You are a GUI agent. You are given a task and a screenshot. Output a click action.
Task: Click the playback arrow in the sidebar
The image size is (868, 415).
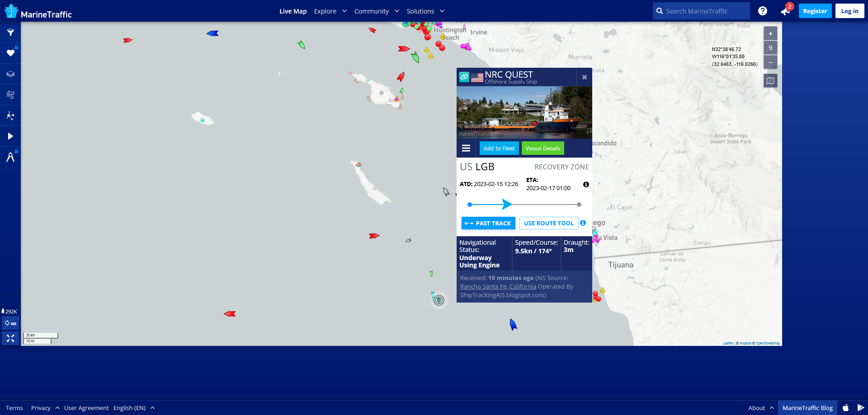[10, 136]
